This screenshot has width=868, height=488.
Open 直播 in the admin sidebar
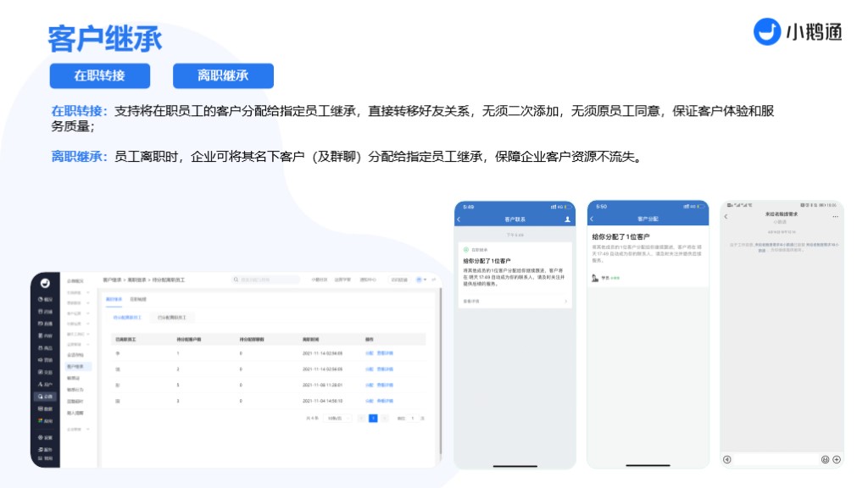(x=46, y=324)
